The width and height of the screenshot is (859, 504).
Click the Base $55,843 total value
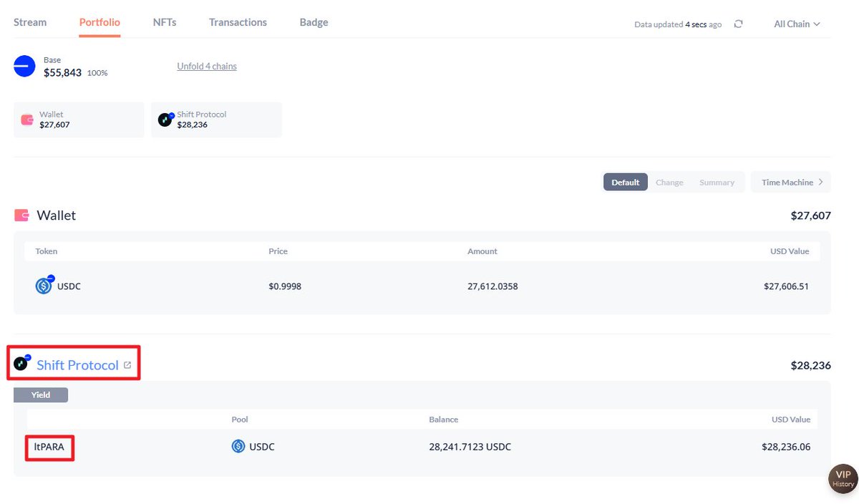click(x=62, y=72)
